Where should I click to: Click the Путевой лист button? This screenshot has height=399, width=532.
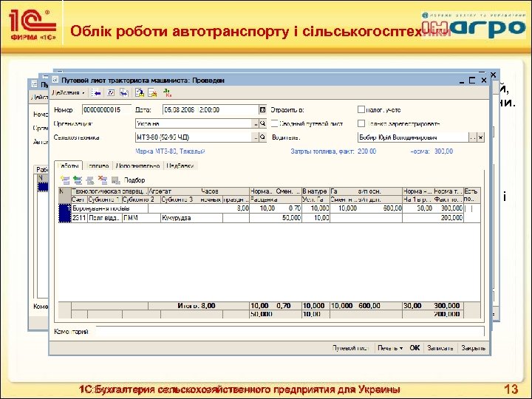click(350, 348)
